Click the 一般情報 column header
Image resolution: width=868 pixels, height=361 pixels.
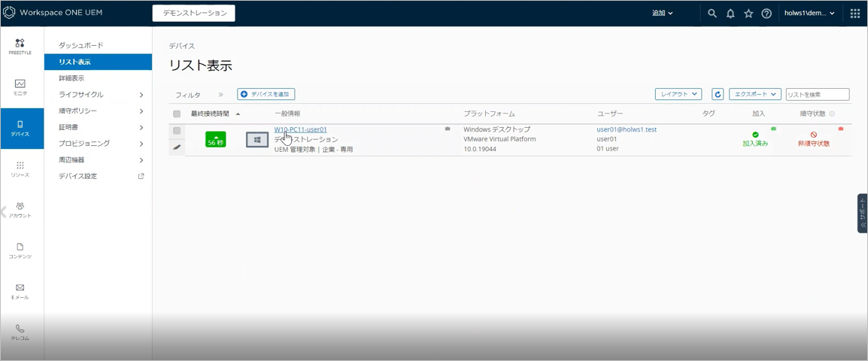tap(287, 114)
